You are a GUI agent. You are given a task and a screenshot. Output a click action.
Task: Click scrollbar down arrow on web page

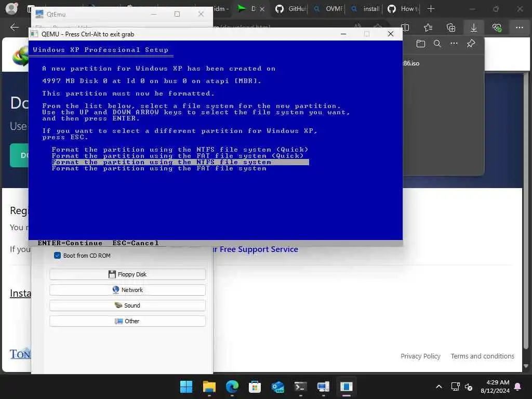click(x=526, y=366)
